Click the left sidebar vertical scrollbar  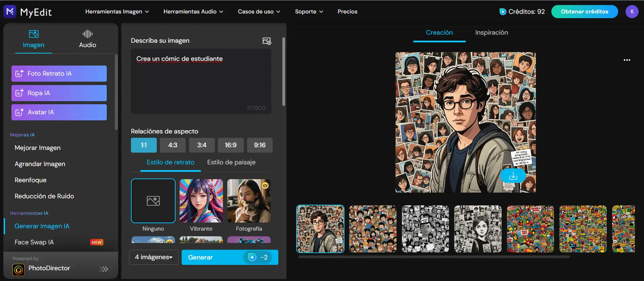[116, 92]
